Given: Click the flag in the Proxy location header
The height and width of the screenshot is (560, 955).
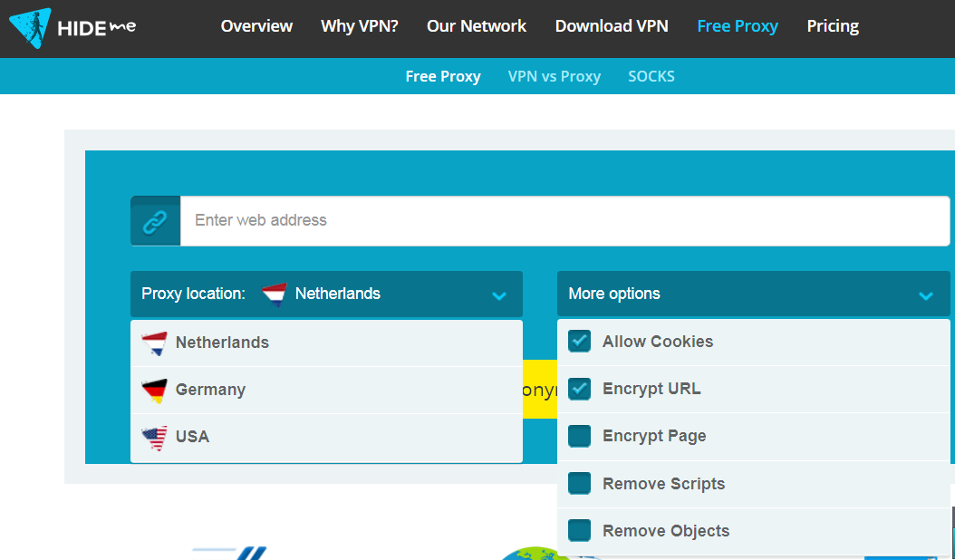Looking at the screenshot, I should (x=274, y=294).
